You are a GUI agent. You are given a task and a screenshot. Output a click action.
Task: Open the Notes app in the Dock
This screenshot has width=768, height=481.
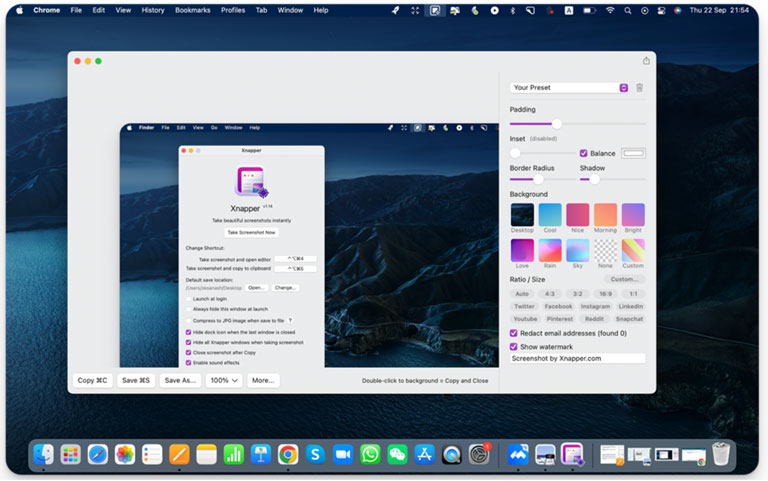click(206, 455)
